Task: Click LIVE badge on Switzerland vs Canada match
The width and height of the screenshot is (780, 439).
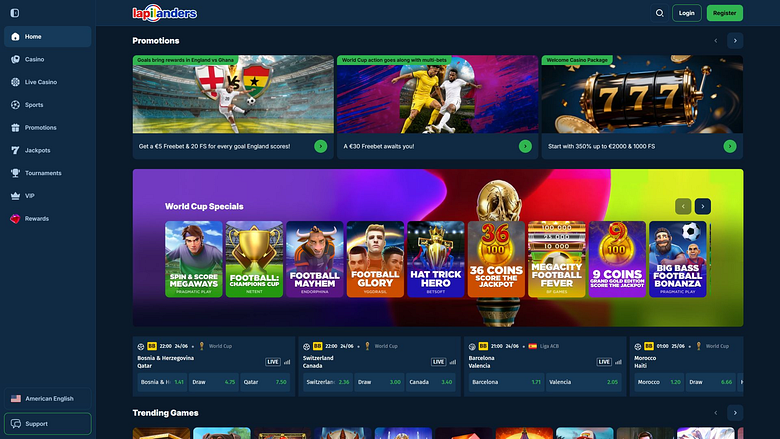Action: [x=438, y=362]
